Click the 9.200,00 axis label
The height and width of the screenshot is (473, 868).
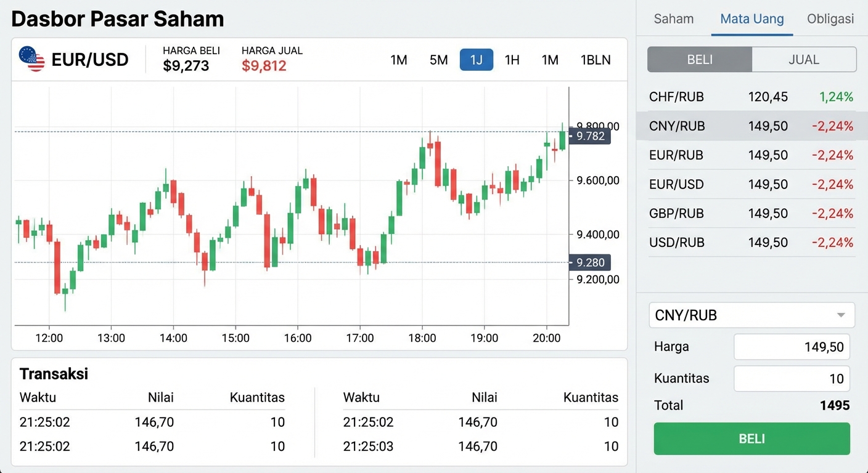coord(598,280)
